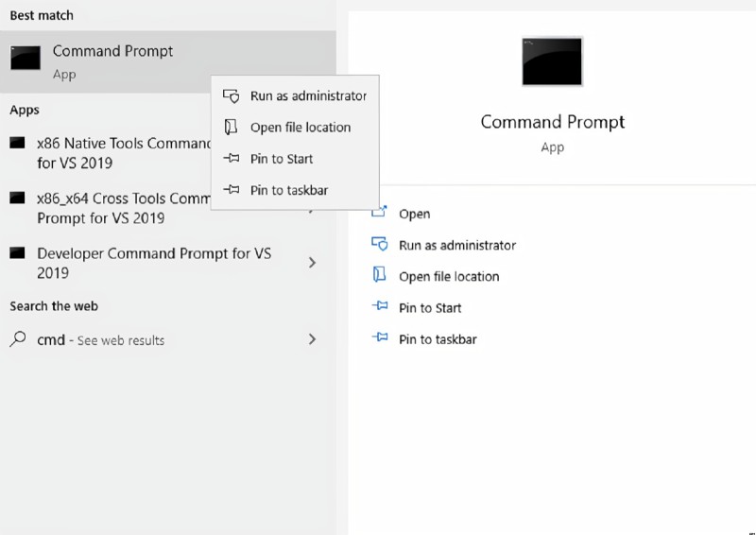Click the shield icon in context menu Run as administrator
This screenshot has height=535, width=756.
click(231, 96)
